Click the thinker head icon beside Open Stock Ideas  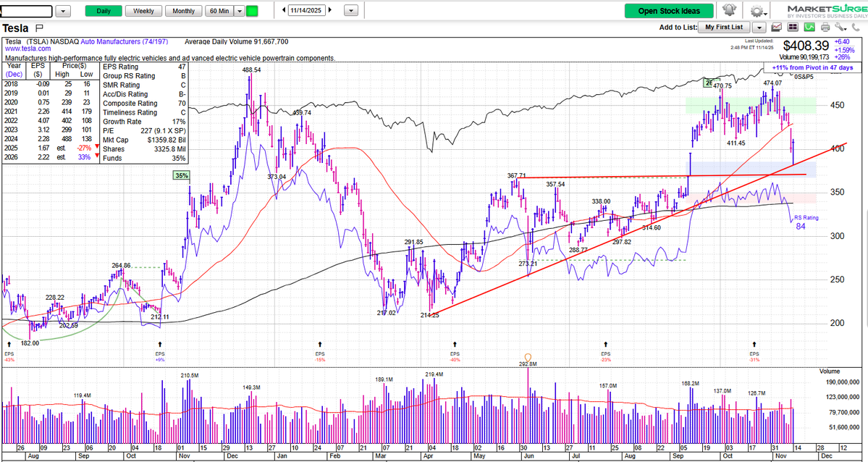click(x=729, y=10)
